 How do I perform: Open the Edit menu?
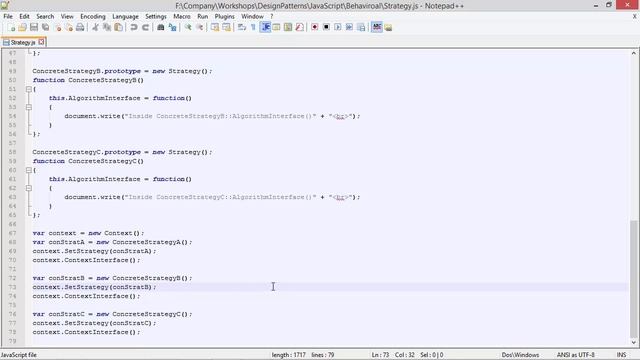24,16
